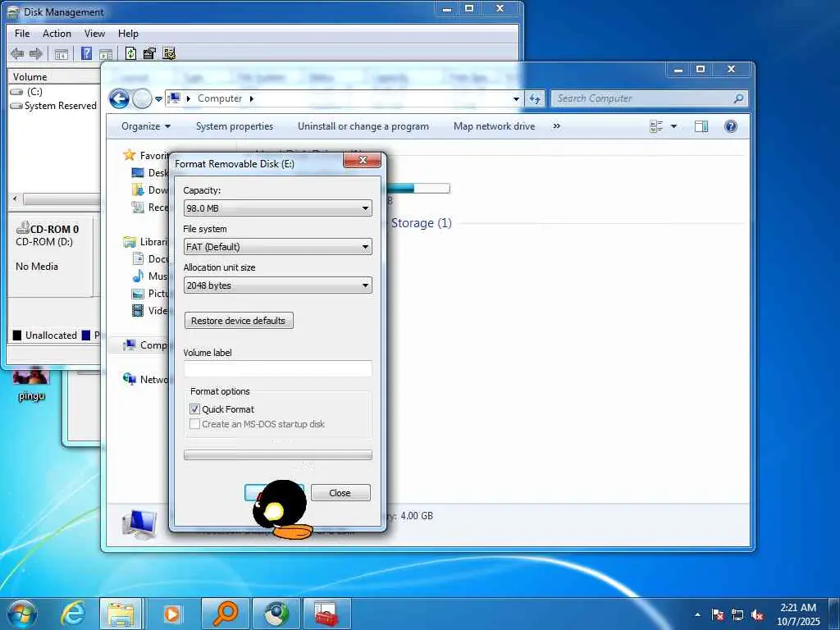Open View menu in Disk Management
The height and width of the screenshot is (630, 840).
click(x=94, y=33)
